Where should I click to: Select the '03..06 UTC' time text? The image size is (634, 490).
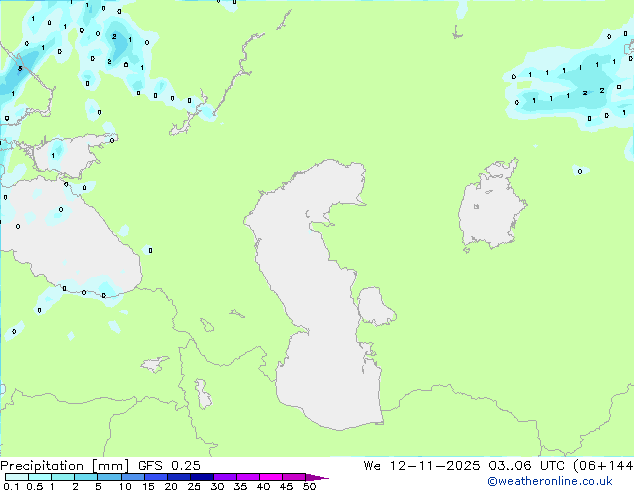click(528, 466)
